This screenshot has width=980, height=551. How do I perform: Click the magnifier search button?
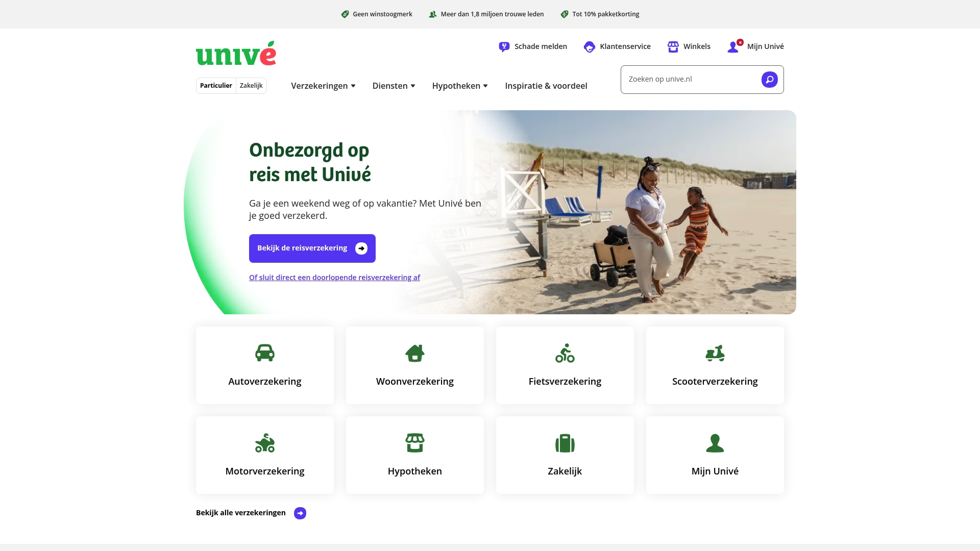pyautogui.click(x=770, y=80)
